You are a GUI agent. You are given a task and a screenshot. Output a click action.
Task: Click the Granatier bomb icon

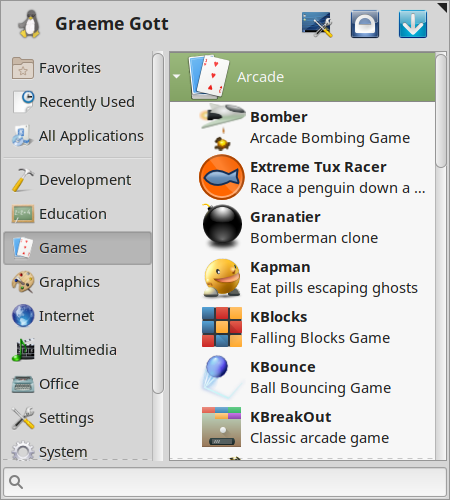point(222,227)
